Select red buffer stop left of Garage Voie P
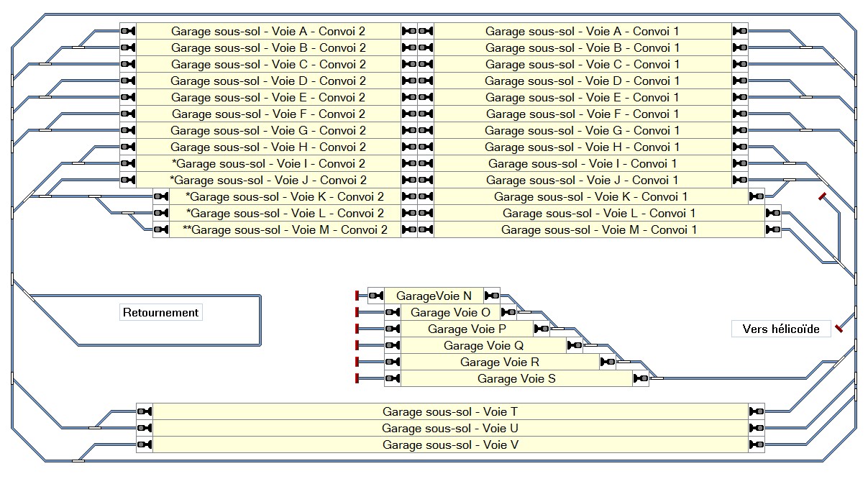Image resolution: width=868 pixels, height=479 pixels. point(357,329)
